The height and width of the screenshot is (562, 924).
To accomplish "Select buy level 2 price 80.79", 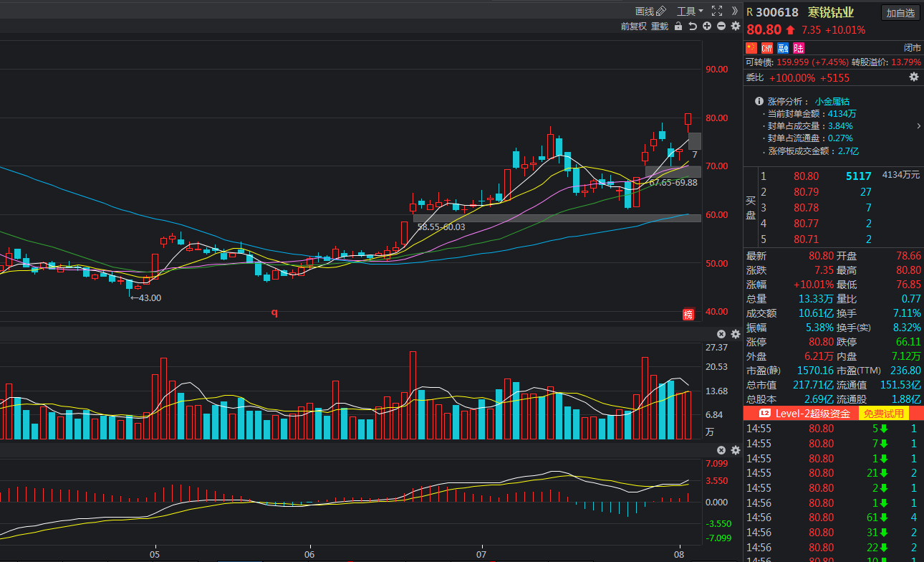I will pyautogui.click(x=806, y=192).
